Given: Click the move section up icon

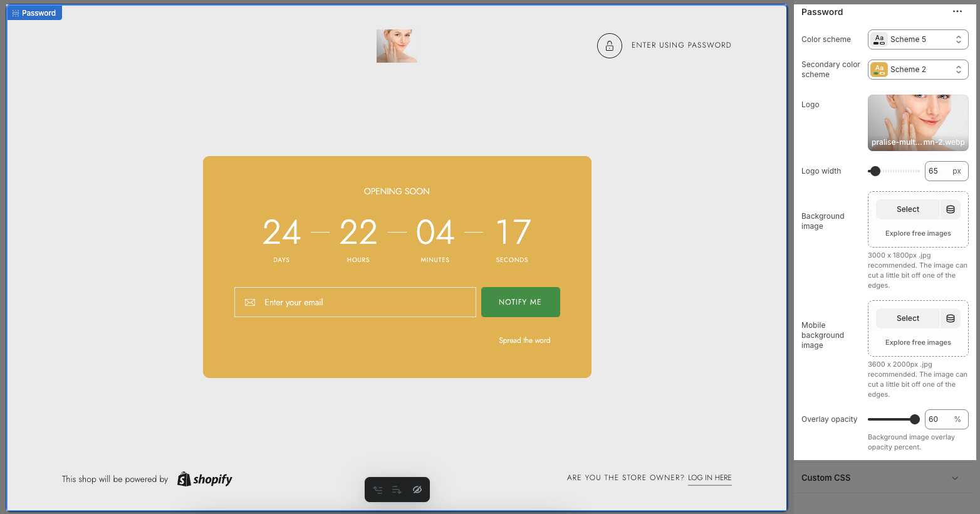Looking at the screenshot, I should pyautogui.click(x=378, y=490).
